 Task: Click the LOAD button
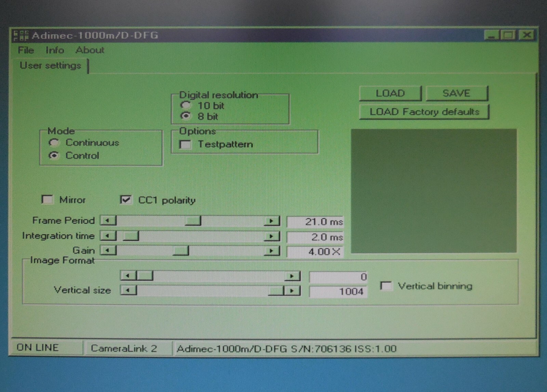coord(390,93)
